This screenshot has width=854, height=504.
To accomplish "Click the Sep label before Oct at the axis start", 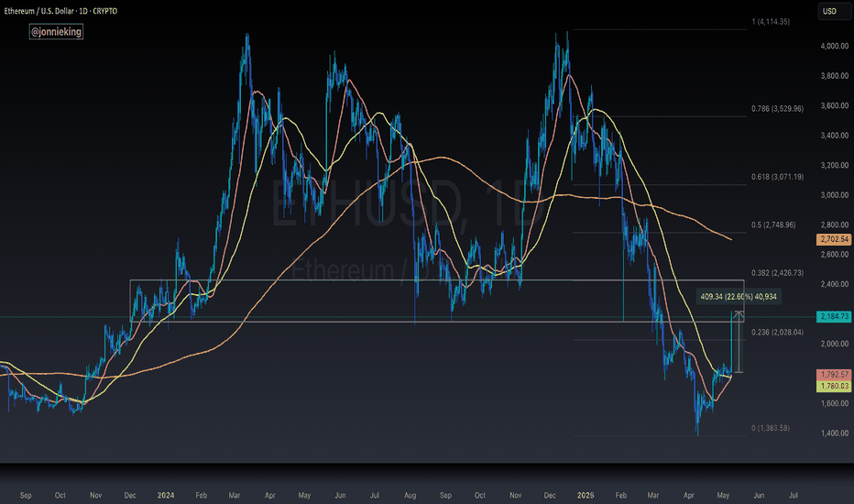I will (x=26, y=495).
